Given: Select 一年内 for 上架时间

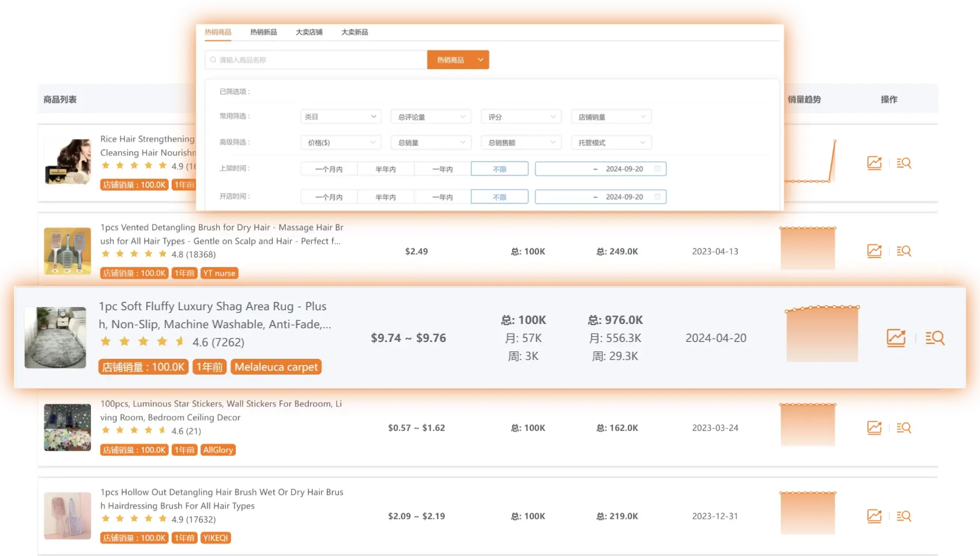Looking at the screenshot, I should 442,169.
